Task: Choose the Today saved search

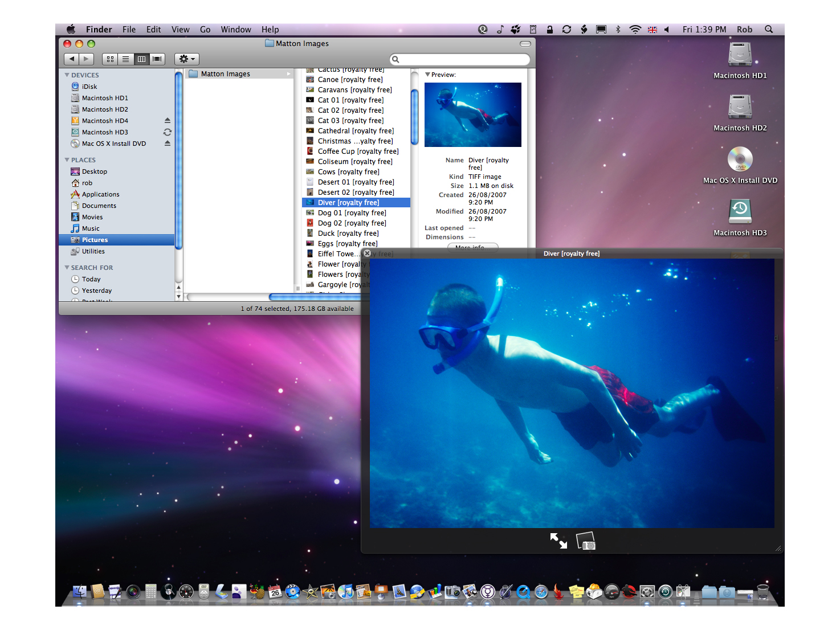Action: click(117, 279)
